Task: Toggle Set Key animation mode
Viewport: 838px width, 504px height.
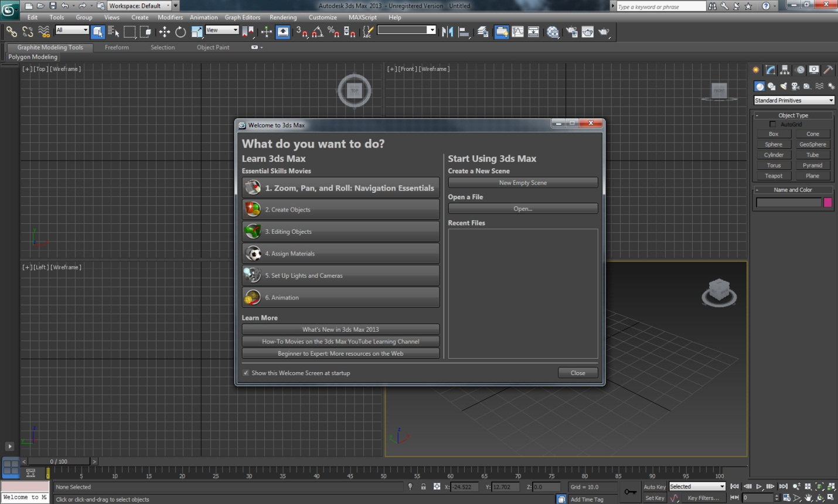Action: [655, 498]
